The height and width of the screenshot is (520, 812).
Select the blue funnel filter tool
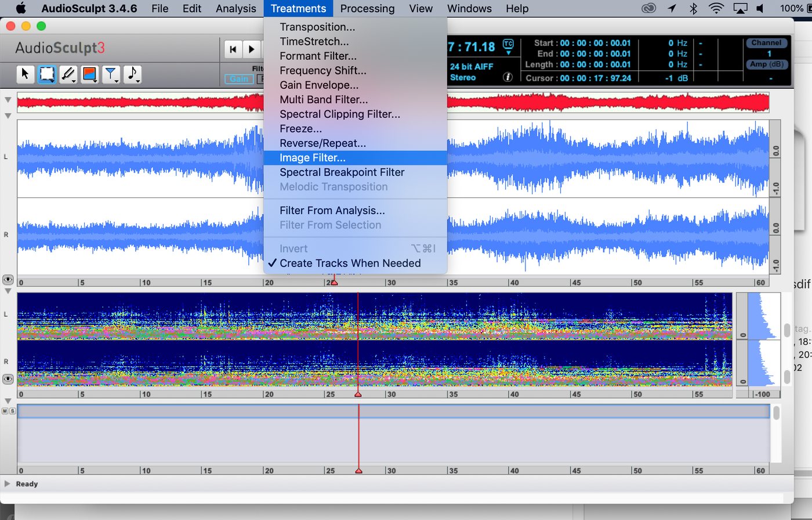click(x=111, y=74)
